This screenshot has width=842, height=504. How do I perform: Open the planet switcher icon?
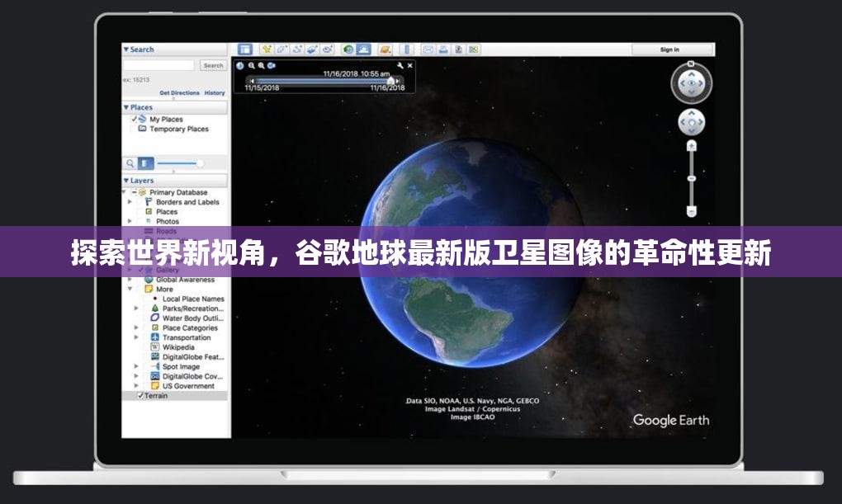tap(385, 49)
